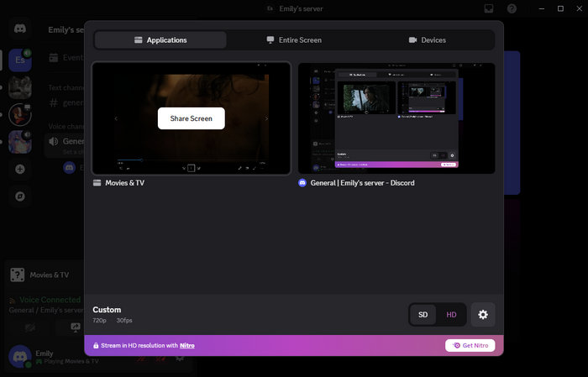Click the Custom quality heading

(x=107, y=310)
